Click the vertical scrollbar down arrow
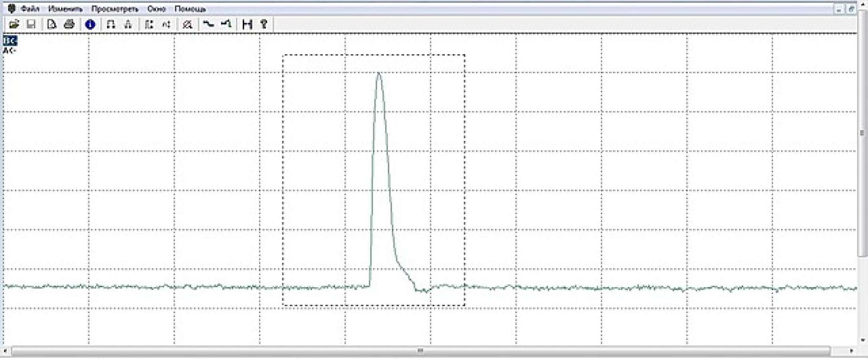 click(863, 340)
